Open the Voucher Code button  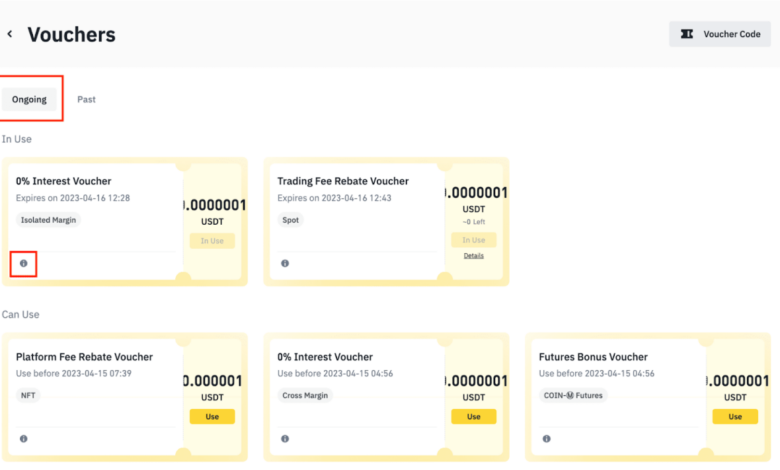pos(720,34)
